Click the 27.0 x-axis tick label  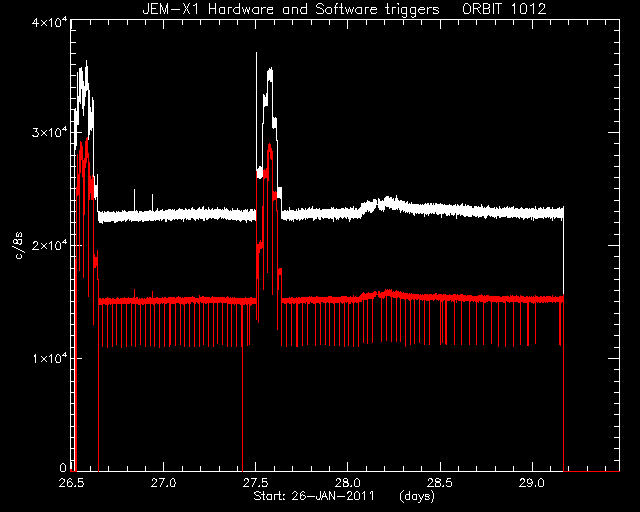click(163, 483)
